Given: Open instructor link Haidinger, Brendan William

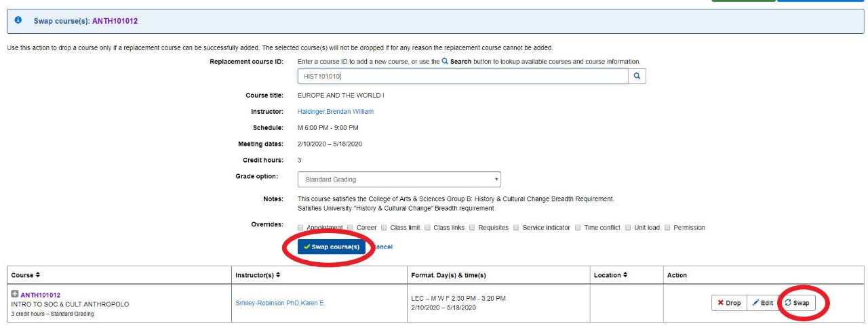Looking at the screenshot, I should coord(336,112).
